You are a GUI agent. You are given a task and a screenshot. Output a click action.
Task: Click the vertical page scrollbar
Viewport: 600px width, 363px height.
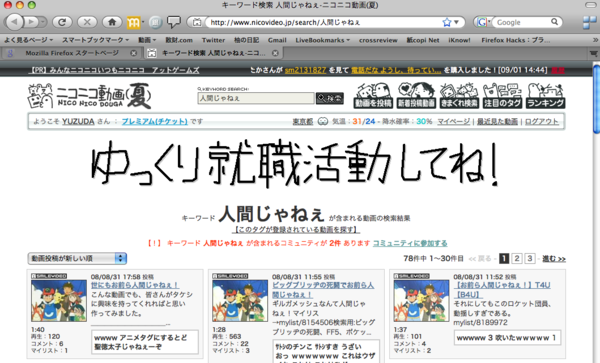596,99
